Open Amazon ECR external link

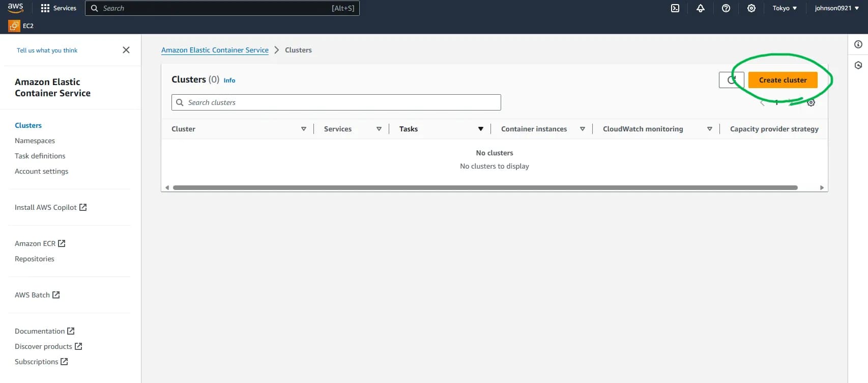(x=40, y=243)
